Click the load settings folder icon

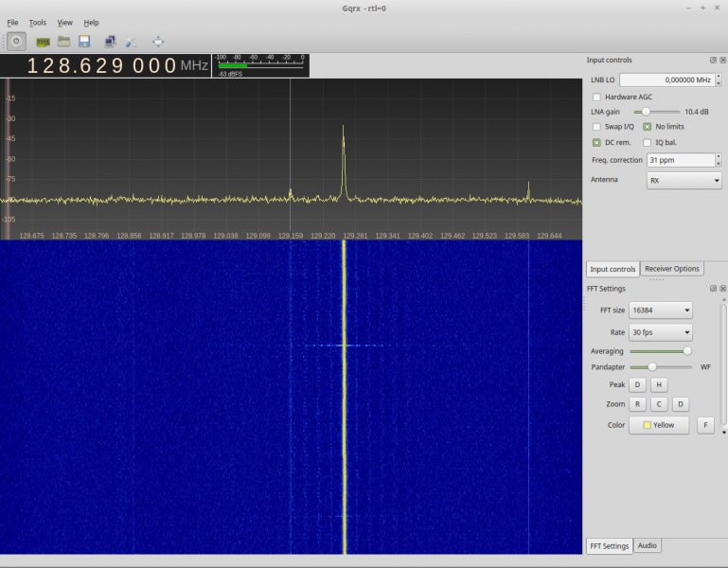click(63, 42)
